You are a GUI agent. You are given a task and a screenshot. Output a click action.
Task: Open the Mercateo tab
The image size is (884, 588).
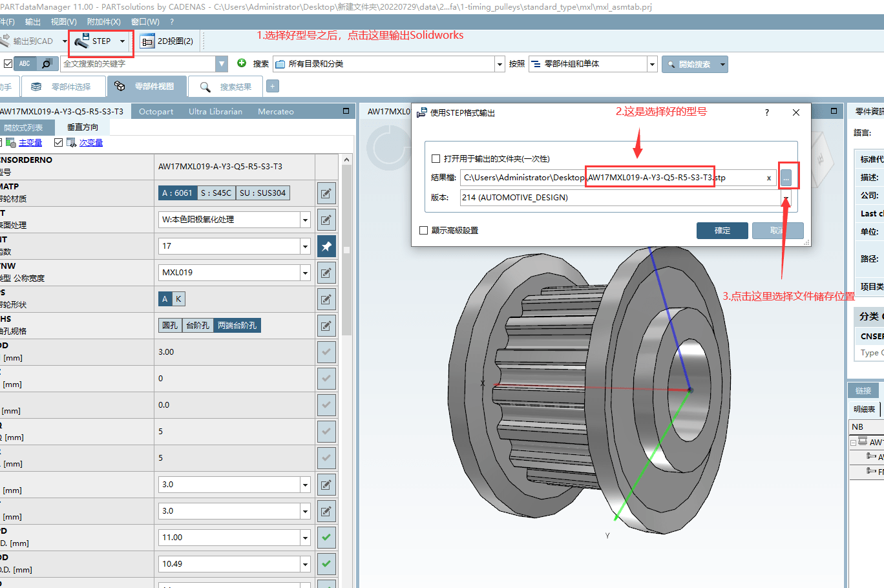[276, 111]
